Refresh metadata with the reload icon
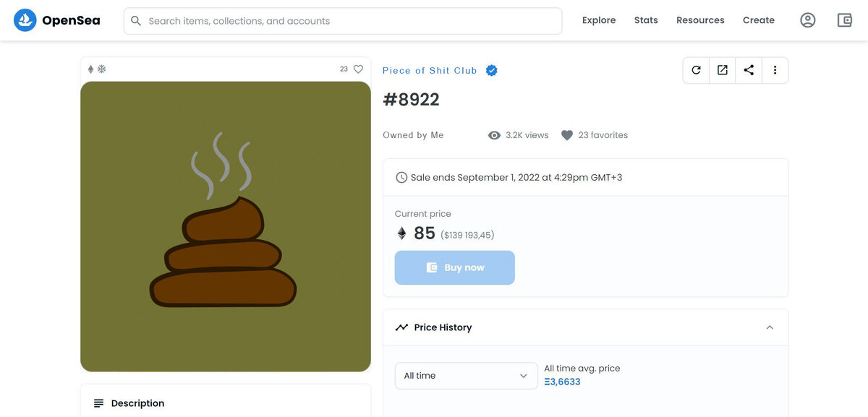 pyautogui.click(x=696, y=70)
